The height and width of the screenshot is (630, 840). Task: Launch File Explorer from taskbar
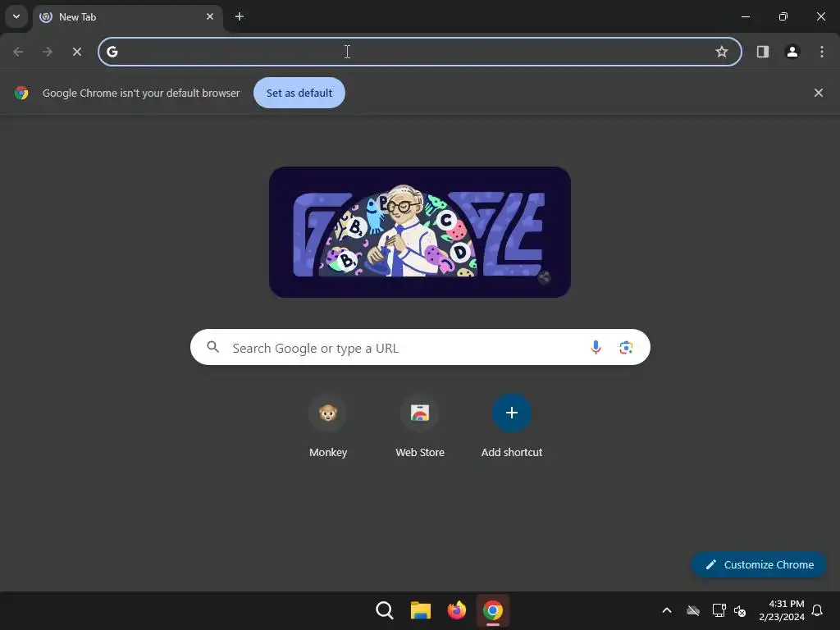[421, 610]
